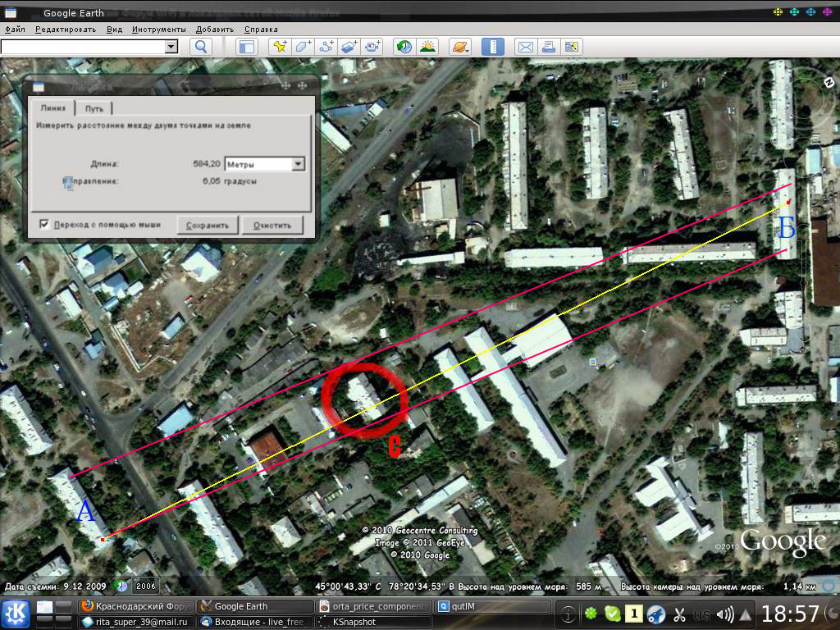
Task: Click the Дата съемки 9.12.2009 text
Action: click(56, 586)
